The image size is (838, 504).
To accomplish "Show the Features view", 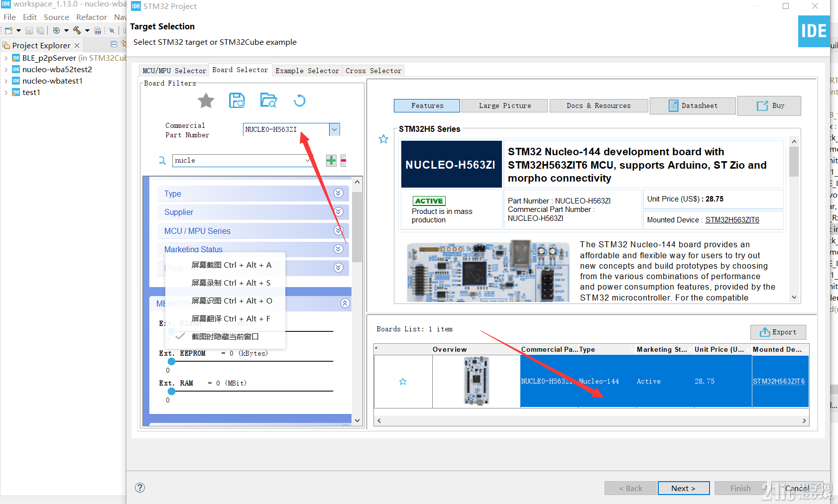I will pos(427,105).
